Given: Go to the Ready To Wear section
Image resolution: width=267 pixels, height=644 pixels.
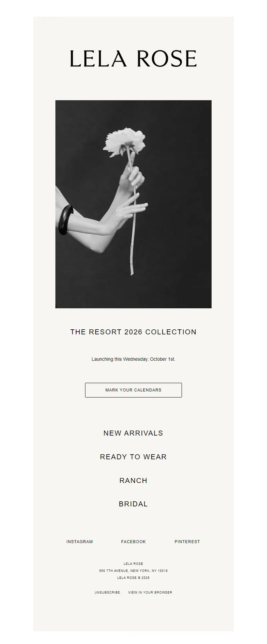Looking at the screenshot, I should [x=133, y=457].
